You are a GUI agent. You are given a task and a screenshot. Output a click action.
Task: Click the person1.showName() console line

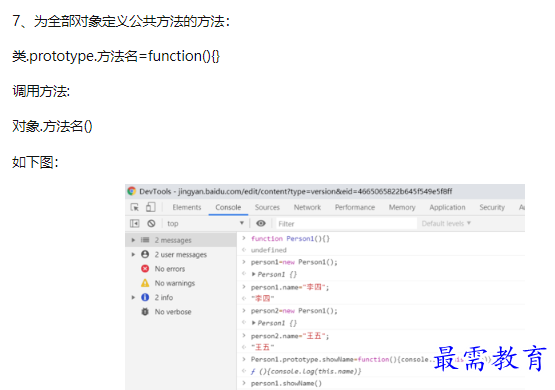click(x=286, y=383)
